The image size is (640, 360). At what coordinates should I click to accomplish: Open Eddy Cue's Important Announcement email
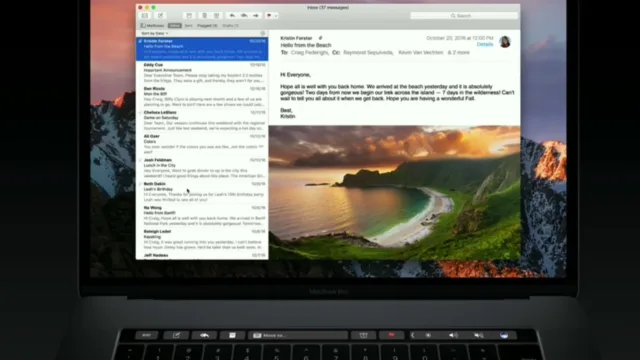point(202,73)
